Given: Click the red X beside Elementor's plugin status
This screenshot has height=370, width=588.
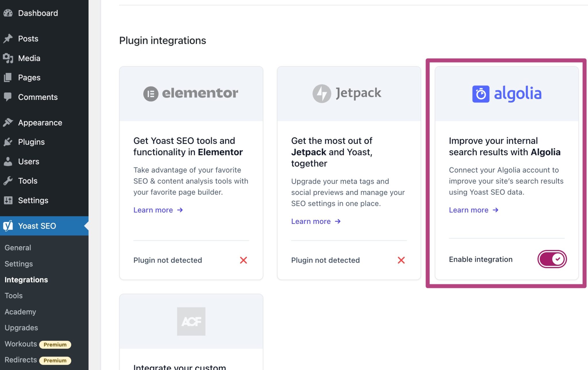Looking at the screenshot, I should tap(243, 260).
